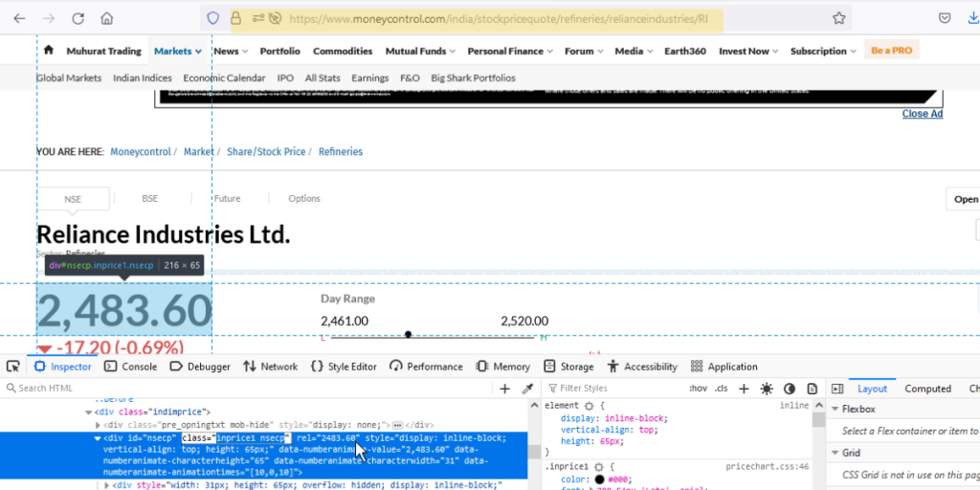
Task: Open the Commodities menu item
Action: tap(343, 52)
